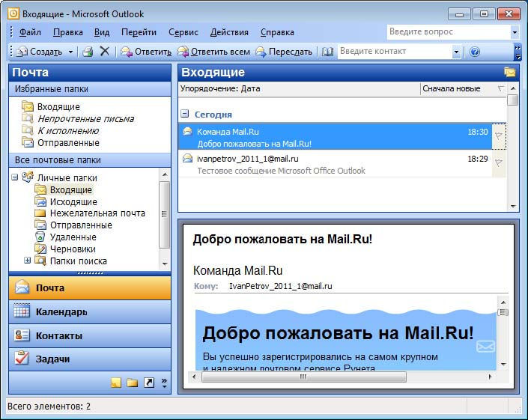The width and height of the screenshot is (528, 420).
Task: Select Отправленные under Избранные папки
Action: coord(61,142)
